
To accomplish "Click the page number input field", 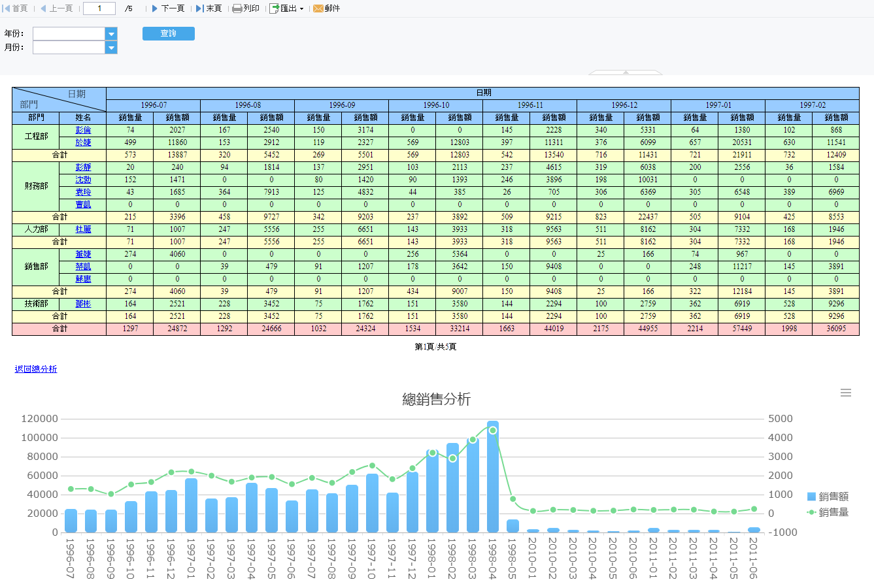I will click(x=99, y=8).
